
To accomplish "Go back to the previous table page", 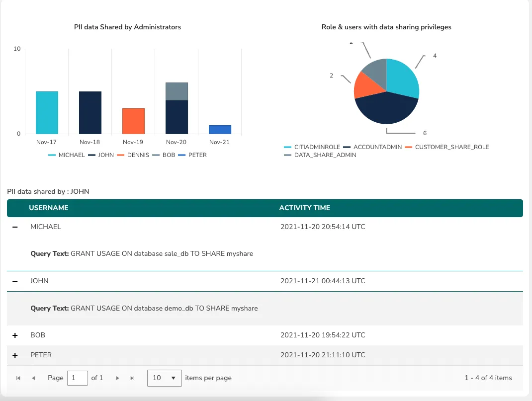I will tap(33, 378).
